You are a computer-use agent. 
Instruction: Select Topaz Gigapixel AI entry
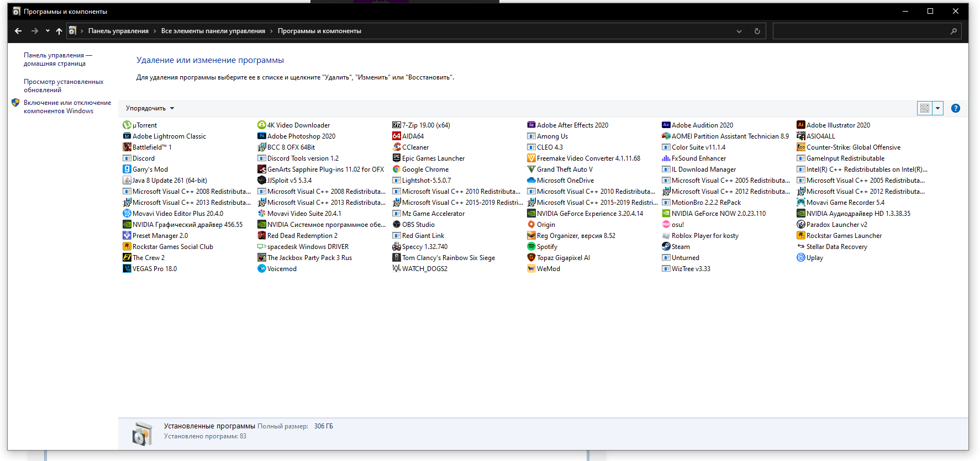(559, 258)
